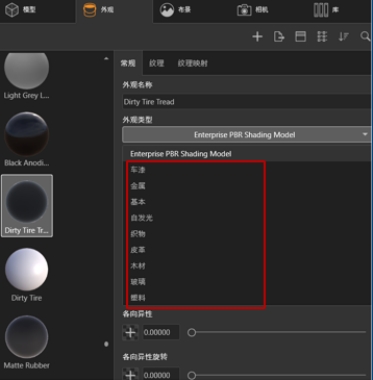Switch to grid view icon in toolbar
Screen dimensions: 373x380
(322, 37)
